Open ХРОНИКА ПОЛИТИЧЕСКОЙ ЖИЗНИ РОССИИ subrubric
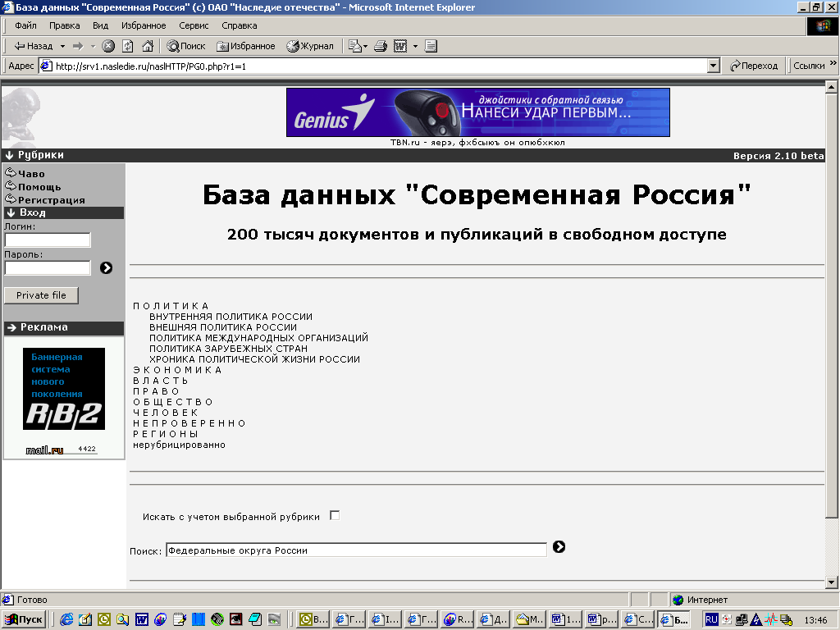Screen dimensions: 840x630 pyautogui.click(x=254, y=359)
